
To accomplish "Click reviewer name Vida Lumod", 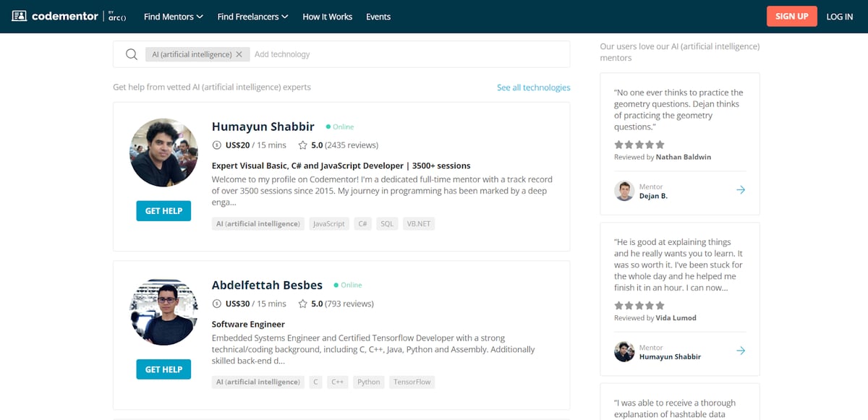I will [x=676, y=318].
